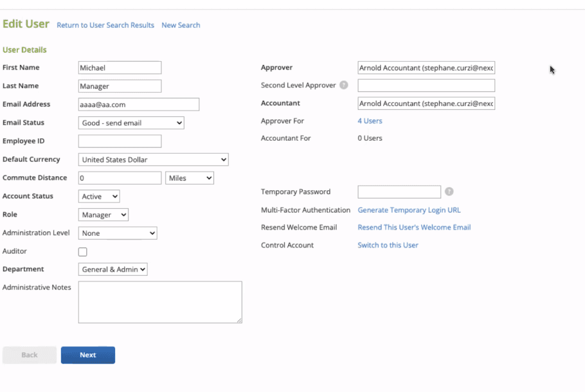
Task: Open the Miles unit dropdown
Action: pyautogui.click(x=190, y=178)
